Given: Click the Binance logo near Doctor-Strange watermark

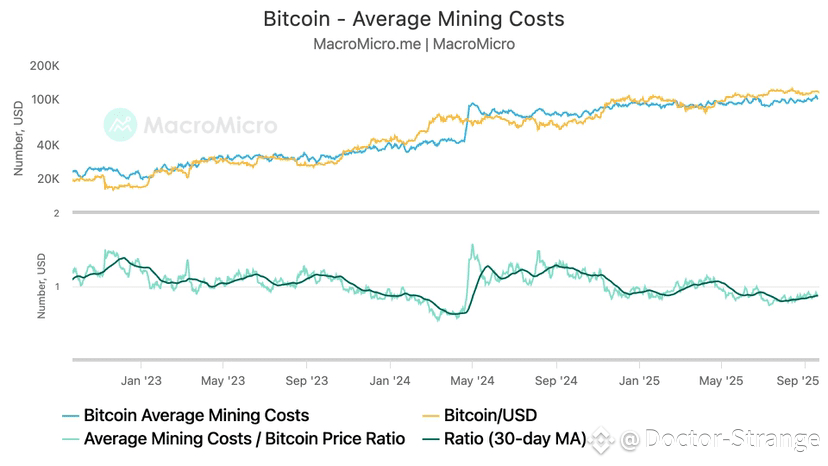Looking at the screenshot, I should click(601, 440).
